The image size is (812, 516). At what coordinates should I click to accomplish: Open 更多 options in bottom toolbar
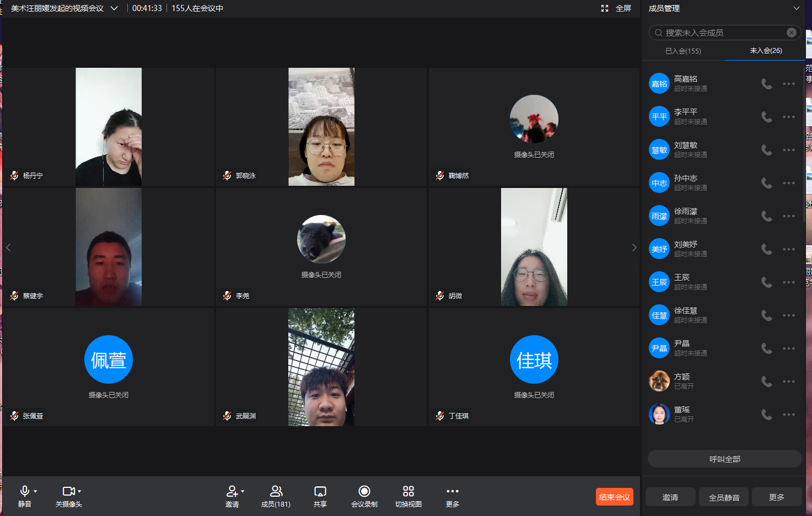452,492
